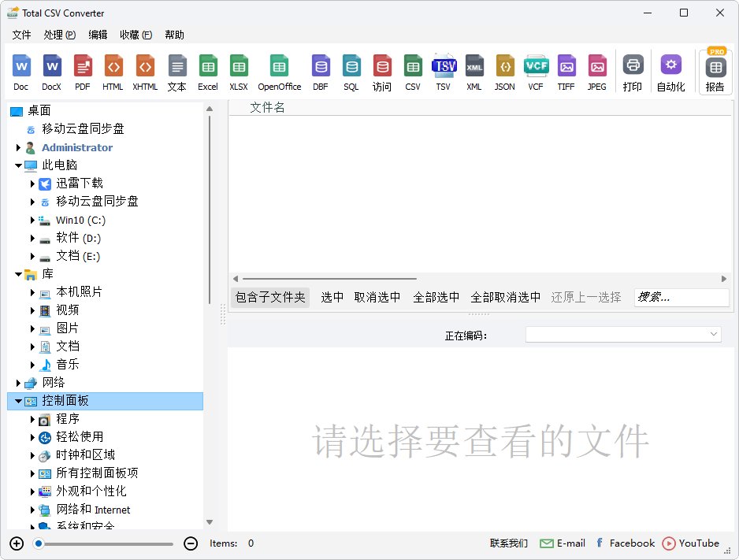Click the 还原上一选择 button

pos(586,297)
